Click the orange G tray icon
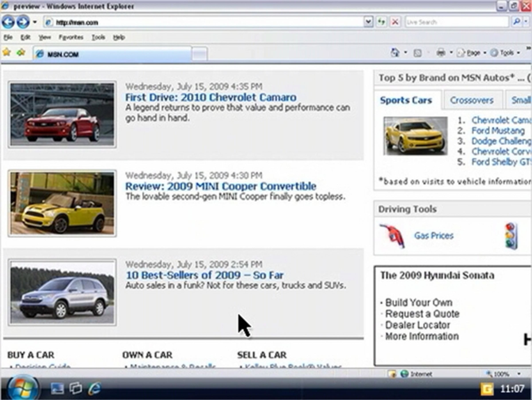Viewport: 532px width, 400px height. coord(487,389)
